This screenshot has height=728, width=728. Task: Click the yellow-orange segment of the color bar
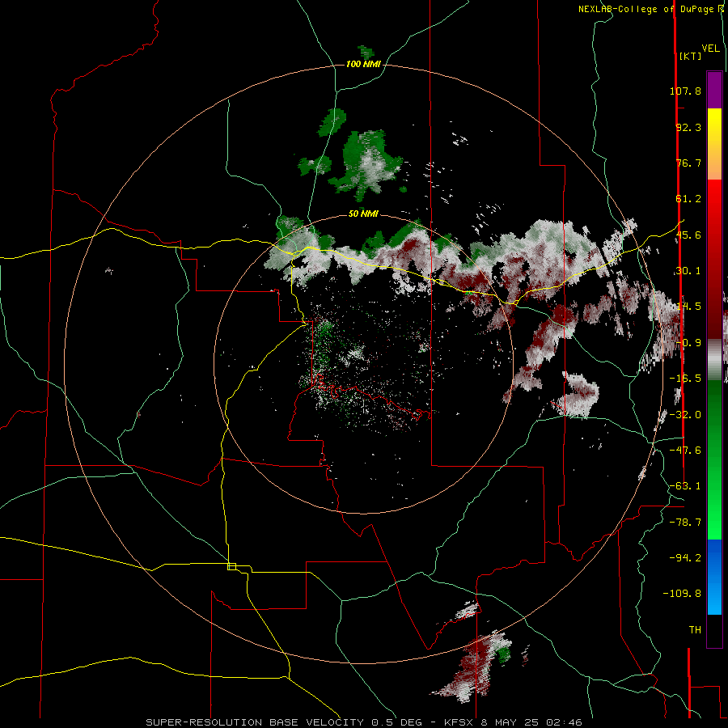tap(714, 144)
